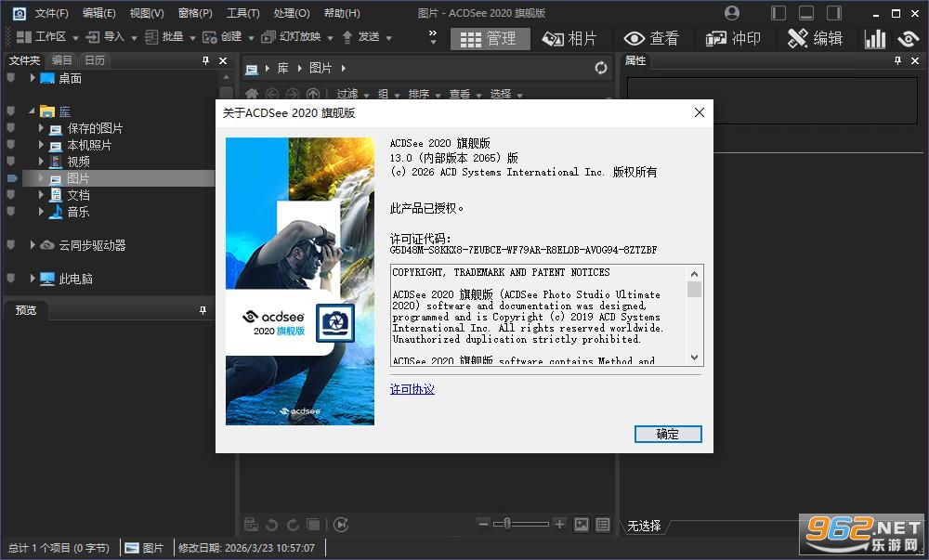This screenshot has width=929, height=560.
Task: Toggle easy-select marker beside 视频
Action: 10,162
